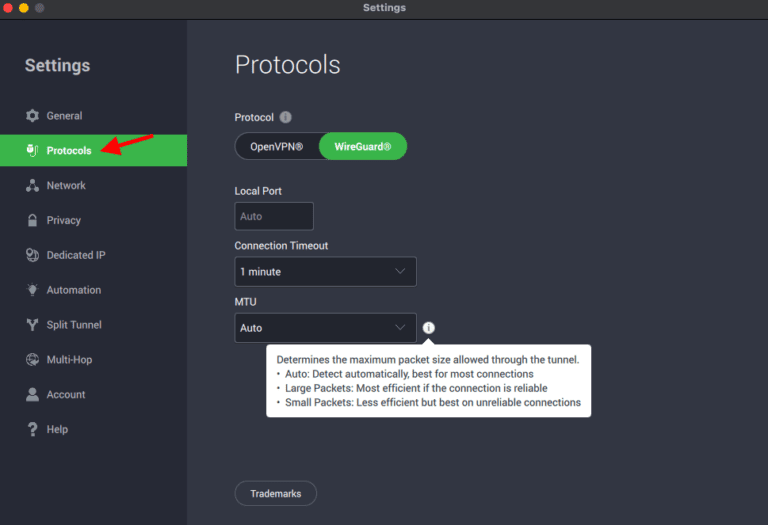Expand the MTU Auto dropdown

click(325, 328)
